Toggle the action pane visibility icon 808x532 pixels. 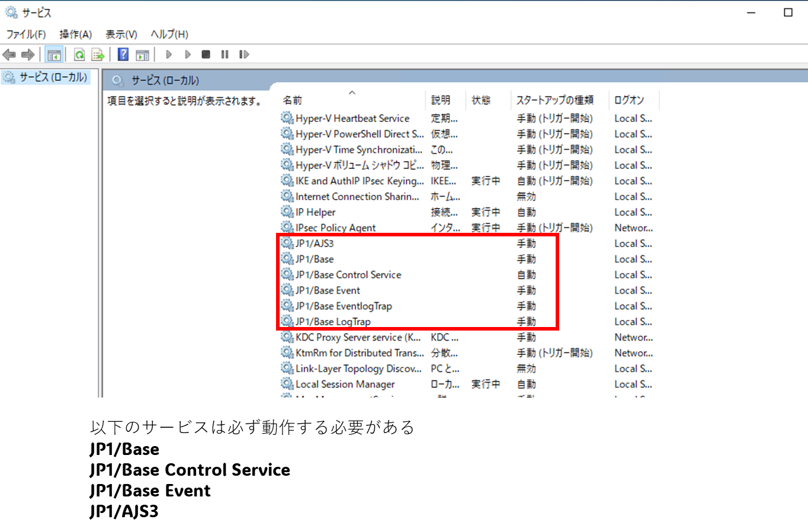coord(142,55)
